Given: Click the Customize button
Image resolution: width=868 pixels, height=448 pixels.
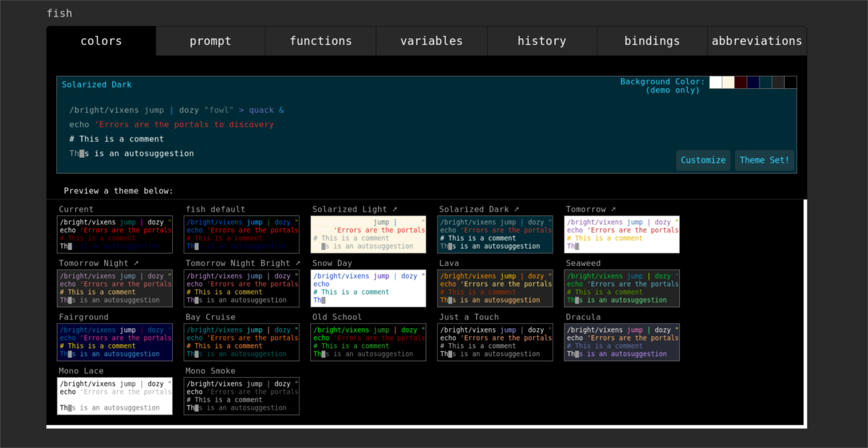Looking at the screenshot, I should click(703, 160).
